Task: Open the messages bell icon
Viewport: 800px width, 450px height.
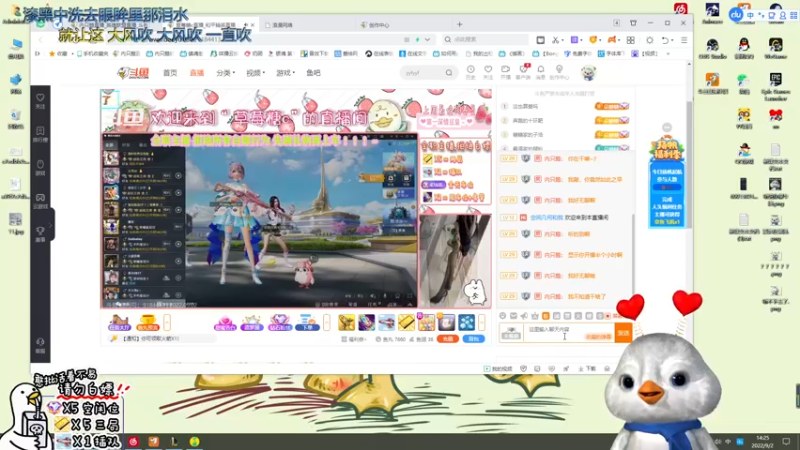Action: 541,71
